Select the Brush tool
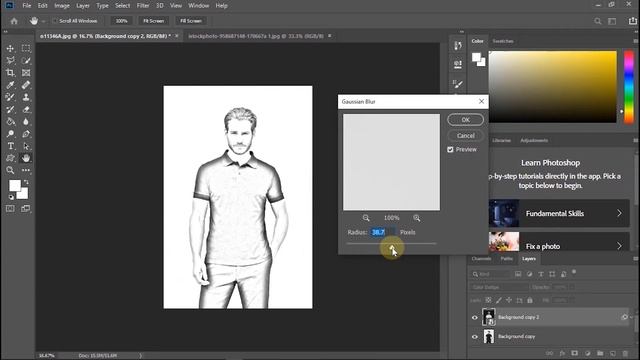The image size is (640, 360). 10,97
